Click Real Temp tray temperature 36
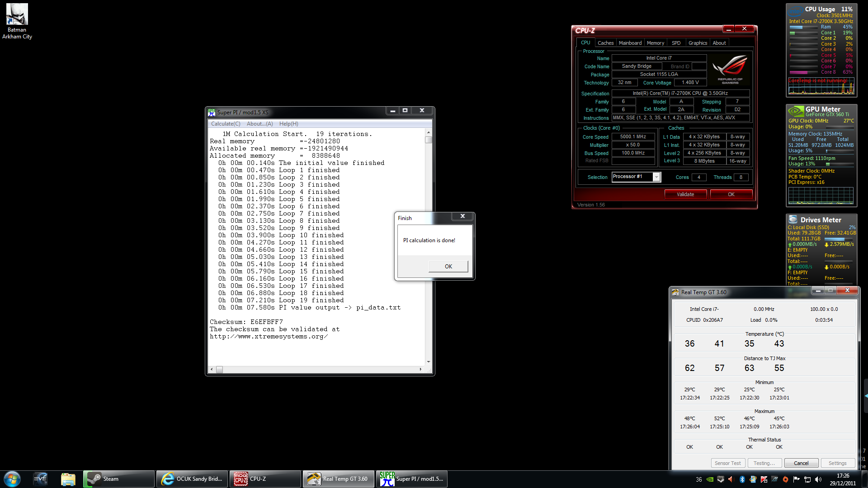Image resolution: width=868 pixels, height=488 pixels. point(699,479)
